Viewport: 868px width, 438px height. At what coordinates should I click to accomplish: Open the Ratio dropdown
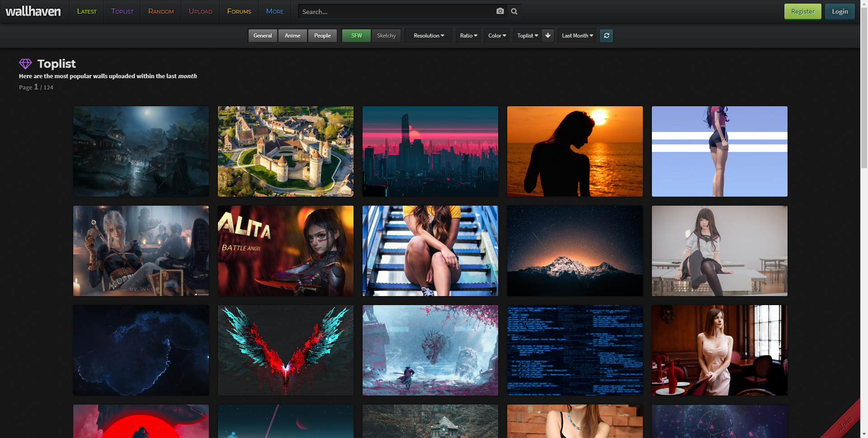468,36
